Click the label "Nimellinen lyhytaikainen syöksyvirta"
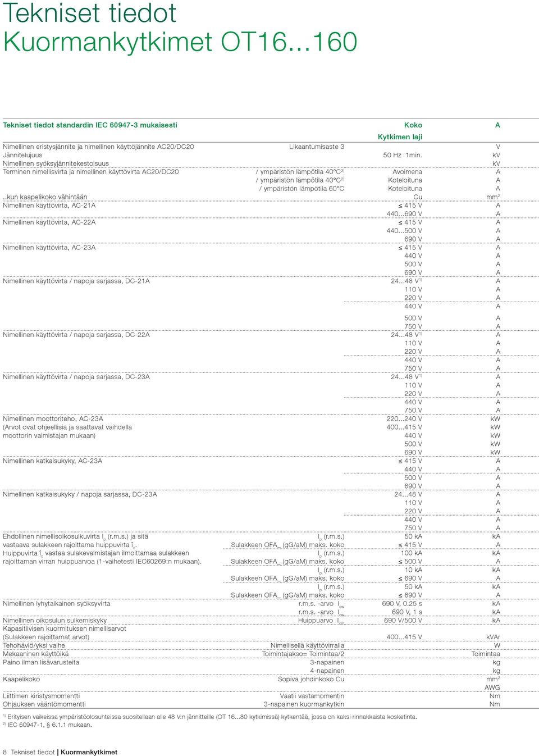The width and height of the screenshot is (539, 756). 57,604
